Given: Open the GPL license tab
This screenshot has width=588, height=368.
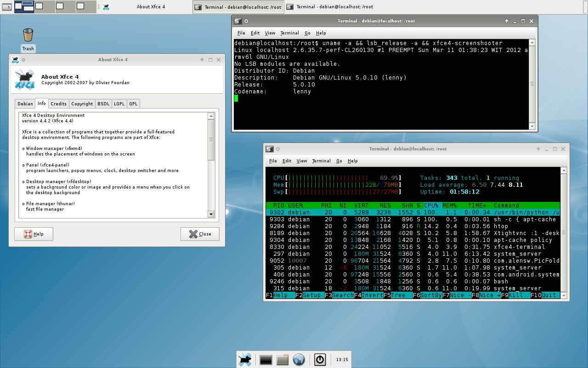Looking at the screenshot, I should pos(133,104).
